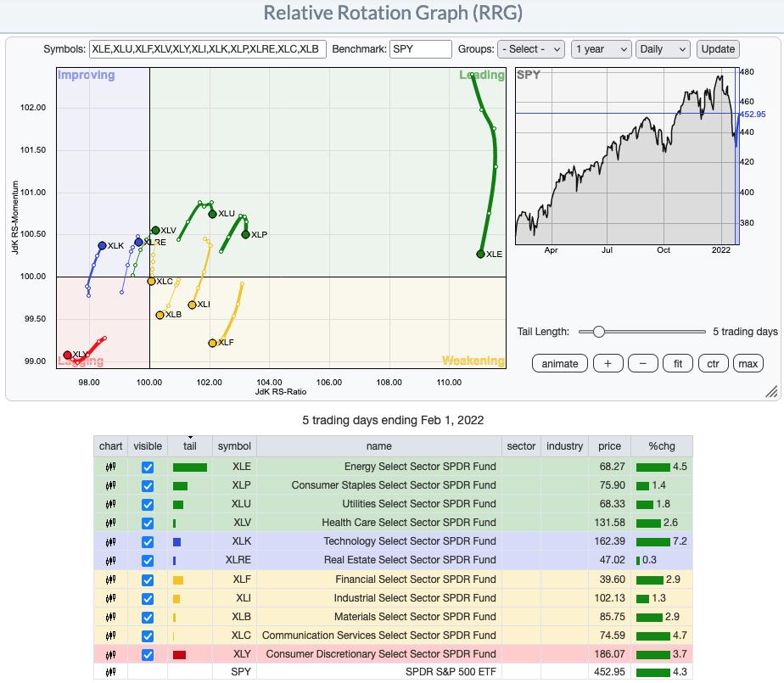Open the chart icon for XLP row

(x=110, y=485)
